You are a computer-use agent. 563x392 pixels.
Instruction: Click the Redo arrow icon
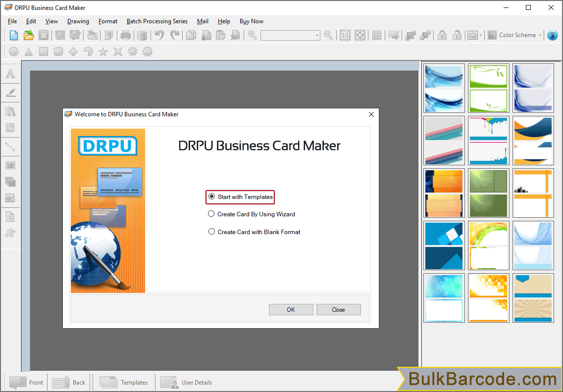(174, 35)
